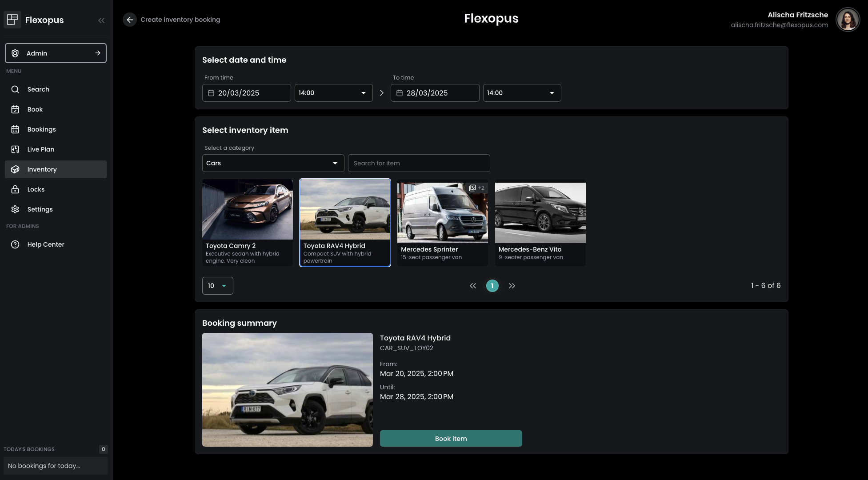Viewport: 868px width, 480px height.
Task: Open the user profile avatar
Action: (x=848, y=20)
